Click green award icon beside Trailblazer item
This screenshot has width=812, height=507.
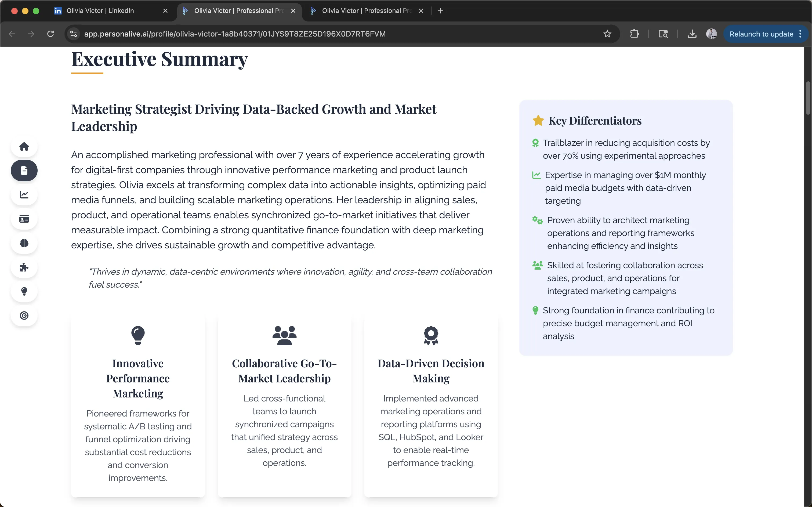(535, 143)
